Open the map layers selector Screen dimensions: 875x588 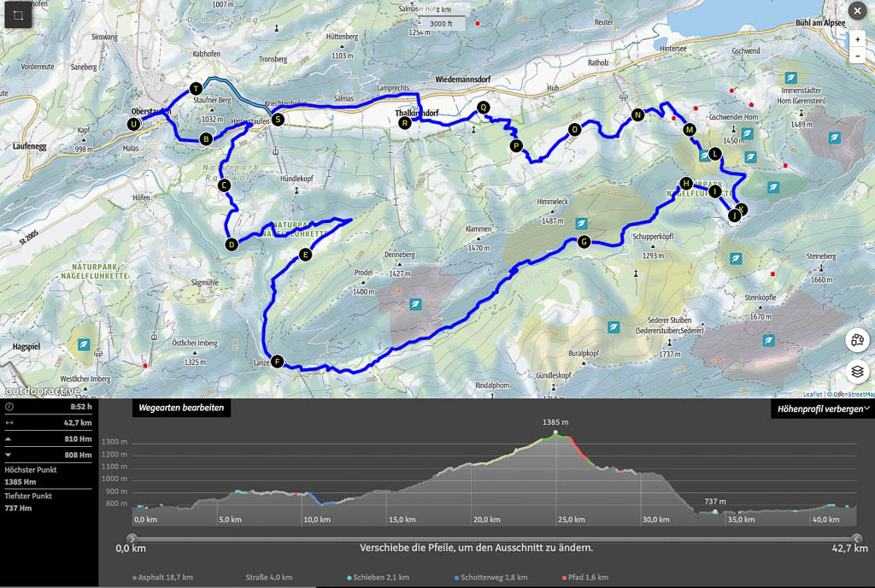click(x=857, y=372)
